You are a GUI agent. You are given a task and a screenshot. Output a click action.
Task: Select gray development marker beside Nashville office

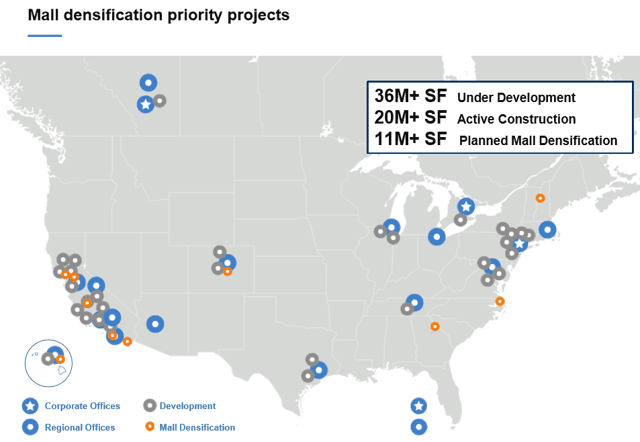pos(407,309)
